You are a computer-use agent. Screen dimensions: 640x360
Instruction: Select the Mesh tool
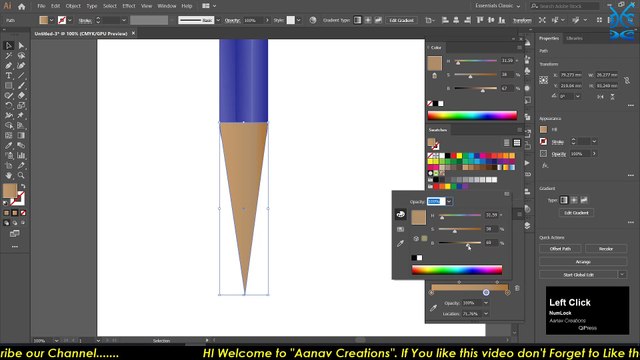point(9,136)
